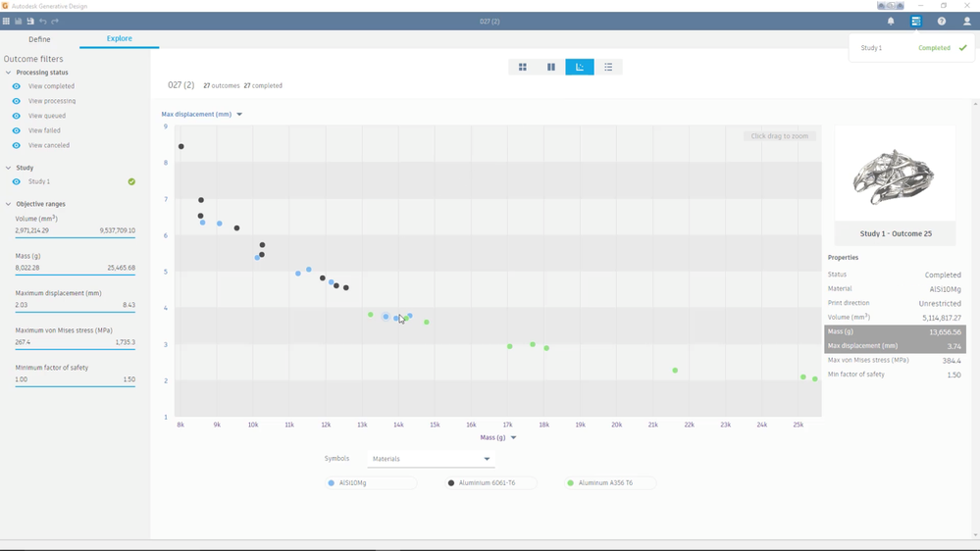Select the scatter plot view icon
This screenshot has width=980, height=551.
tap(580, 67)
